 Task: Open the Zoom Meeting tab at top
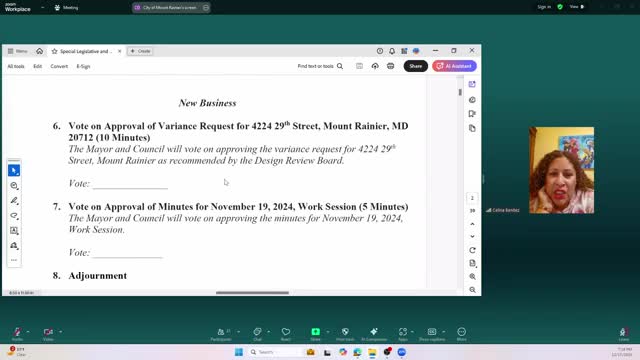[x=67, y=7]
